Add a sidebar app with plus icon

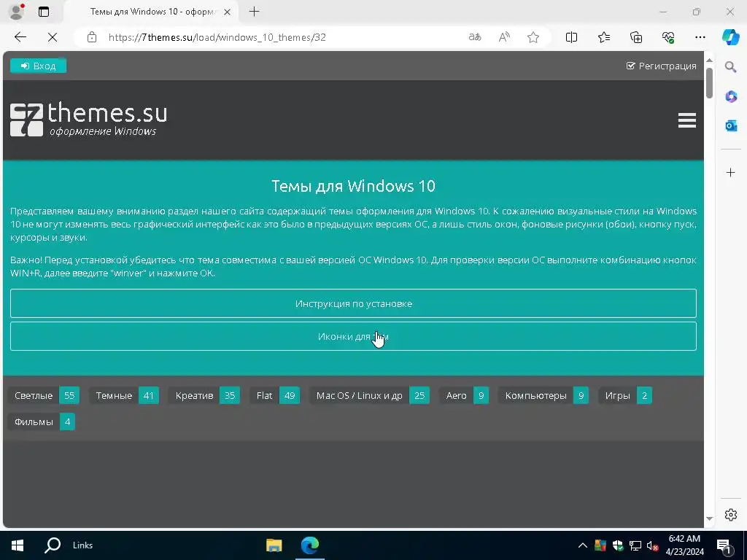(x=731, y=172)
